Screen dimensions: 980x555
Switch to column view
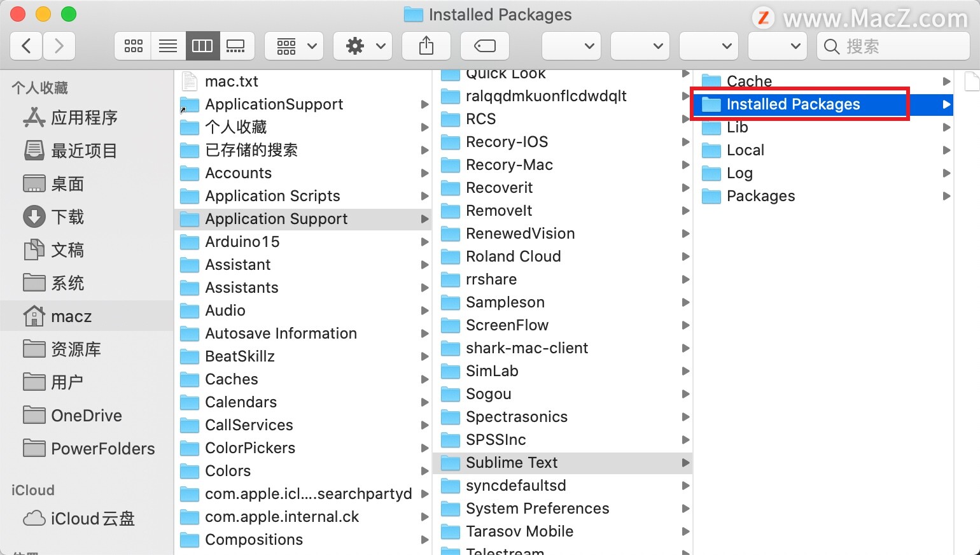click(x=202, y=46)
